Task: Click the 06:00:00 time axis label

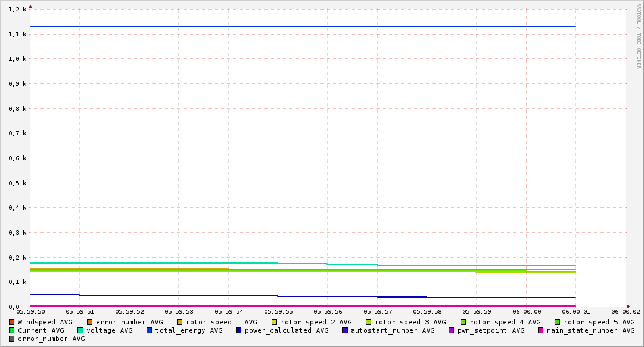Action: pos(527,311)
